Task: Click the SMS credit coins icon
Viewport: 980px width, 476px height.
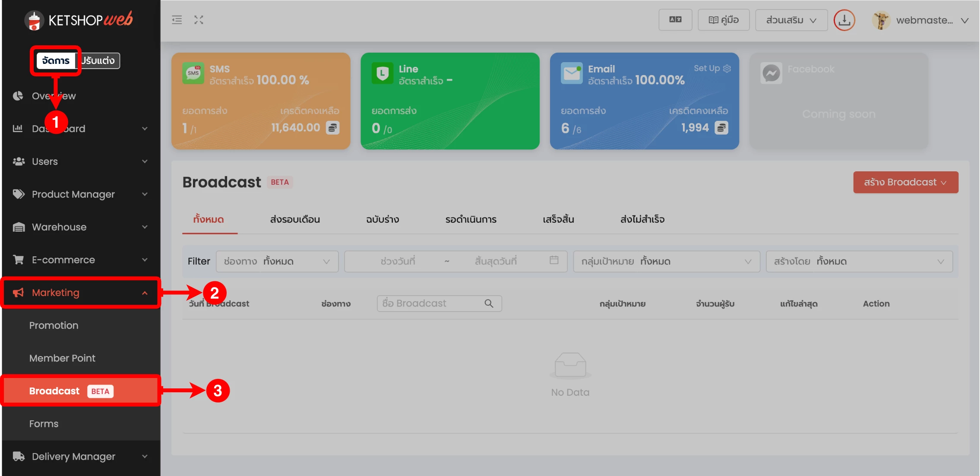Action: tap(332, 128)
